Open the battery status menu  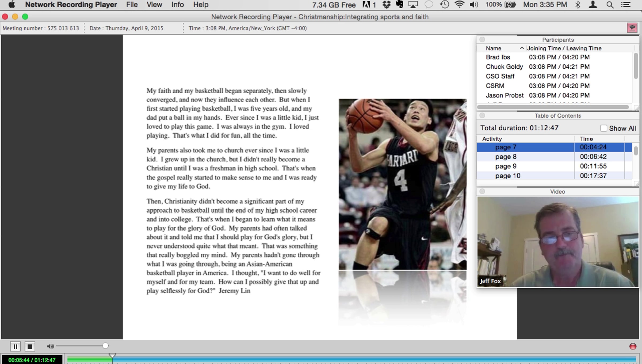click(501, 5)
